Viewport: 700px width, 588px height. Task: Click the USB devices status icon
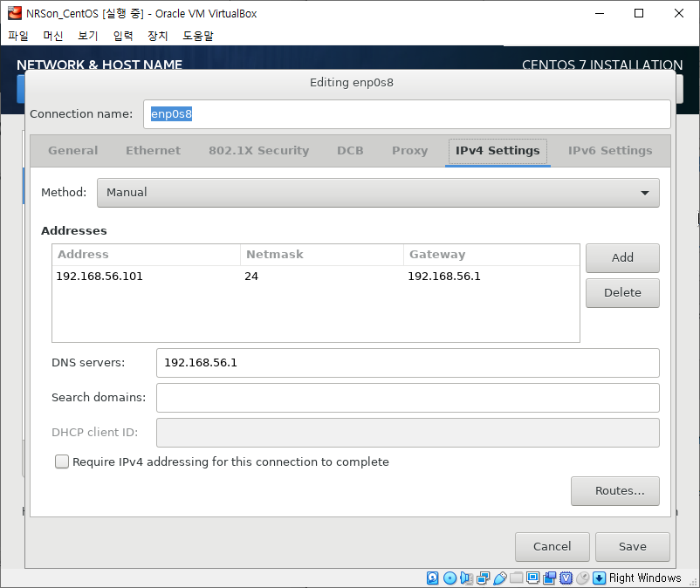[x=500, y=578]
